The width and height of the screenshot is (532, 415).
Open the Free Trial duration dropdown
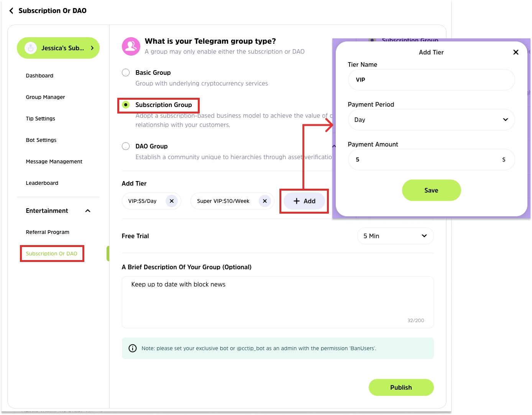pos(395,236)
